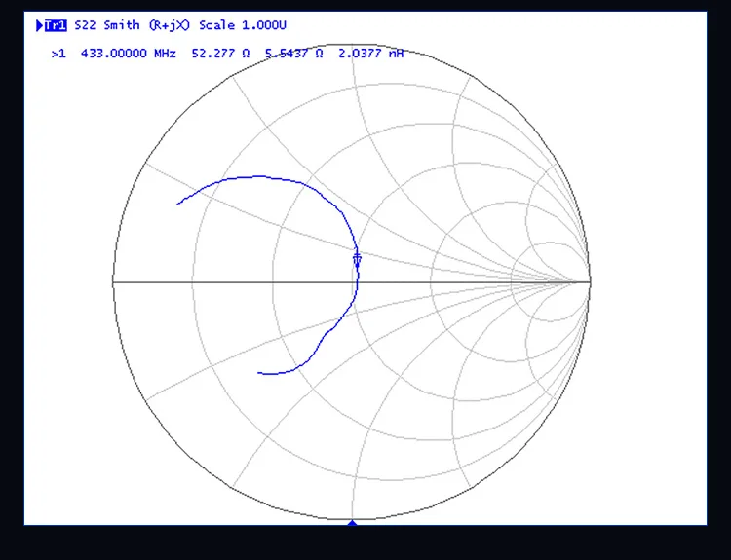731x560 pixels.
Task: Select the Tr1 trace label
Action: click(56, 25)
